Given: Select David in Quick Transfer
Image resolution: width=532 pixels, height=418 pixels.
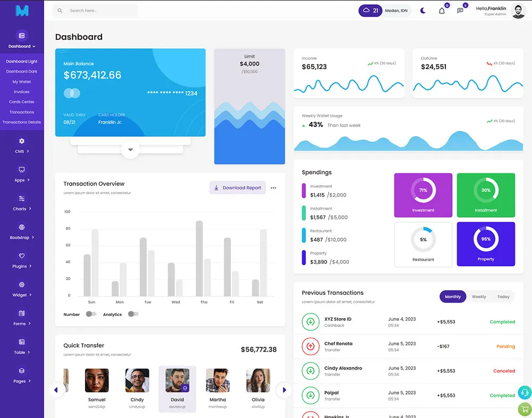Looking at the screenshot, I should (x=178, y=389).
